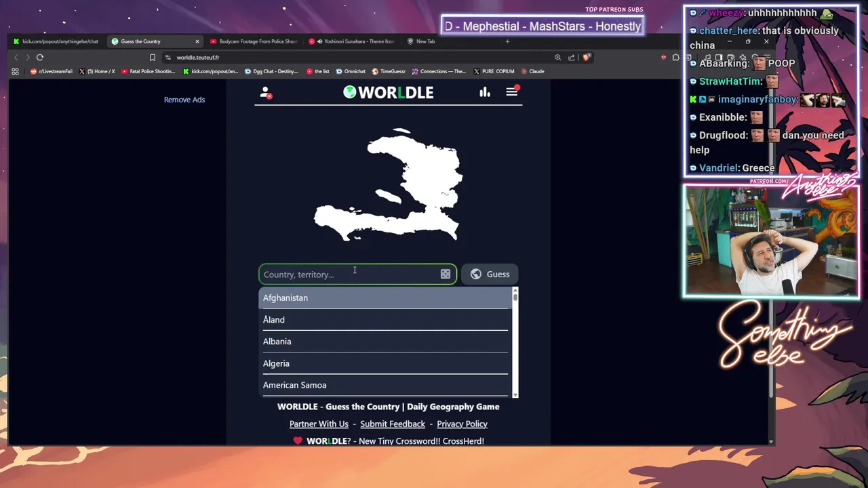Go forward in browser history

[28, 58]
